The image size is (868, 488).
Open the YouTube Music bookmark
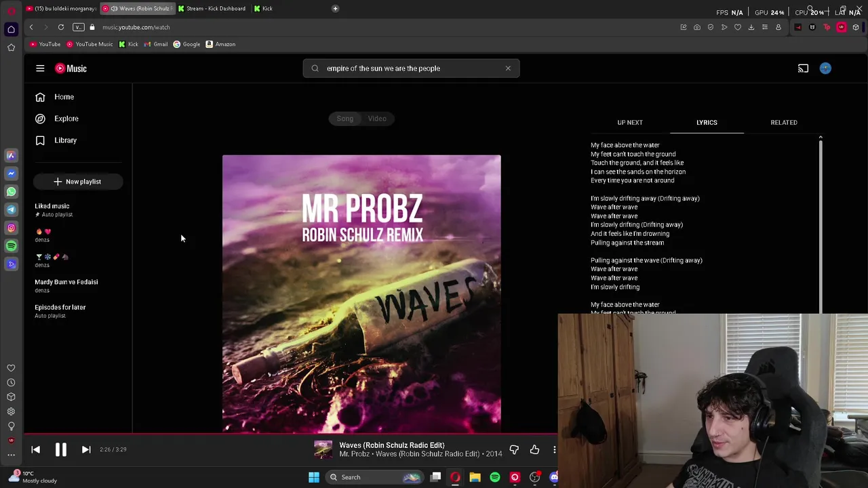[x=90, y=44]
